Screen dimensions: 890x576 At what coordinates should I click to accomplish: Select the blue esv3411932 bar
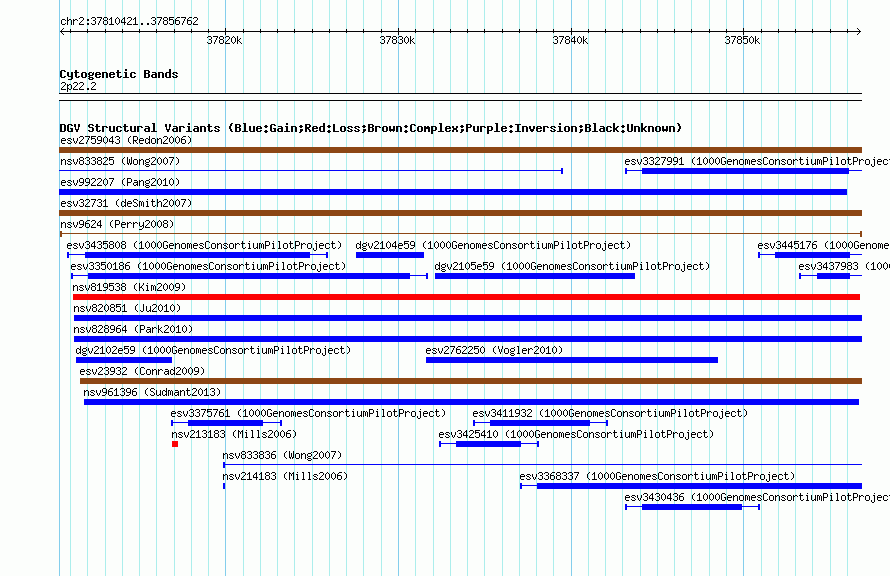540,423
